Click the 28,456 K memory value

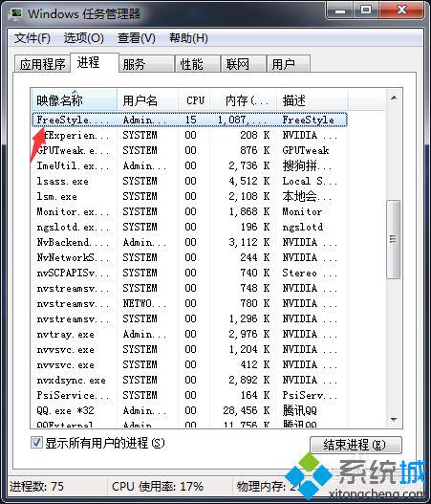(247, 410)
